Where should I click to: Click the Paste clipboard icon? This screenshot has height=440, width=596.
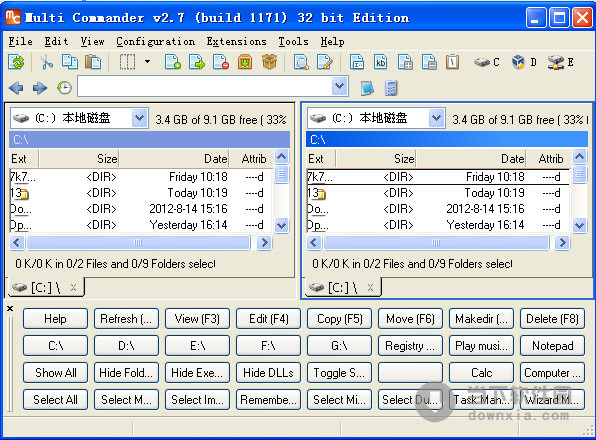coord(93,62)
